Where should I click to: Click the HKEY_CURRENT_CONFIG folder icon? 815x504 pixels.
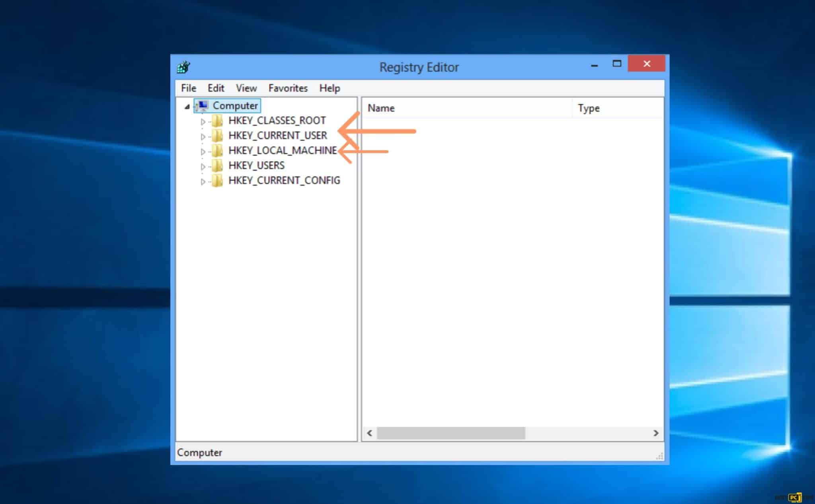click(217, 181)
